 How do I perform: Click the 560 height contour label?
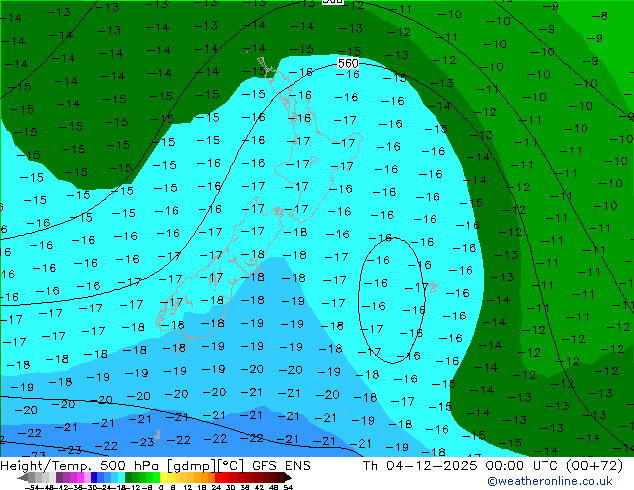(348, 63)
